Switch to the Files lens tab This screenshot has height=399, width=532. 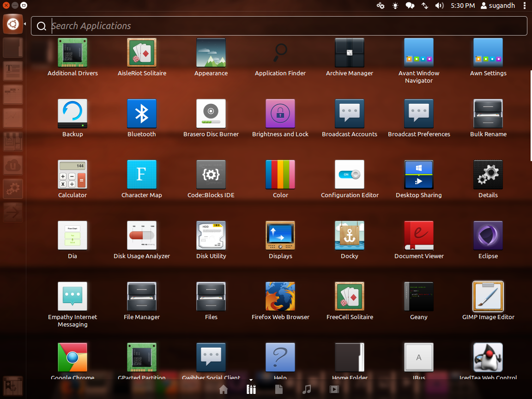[279, 389]
